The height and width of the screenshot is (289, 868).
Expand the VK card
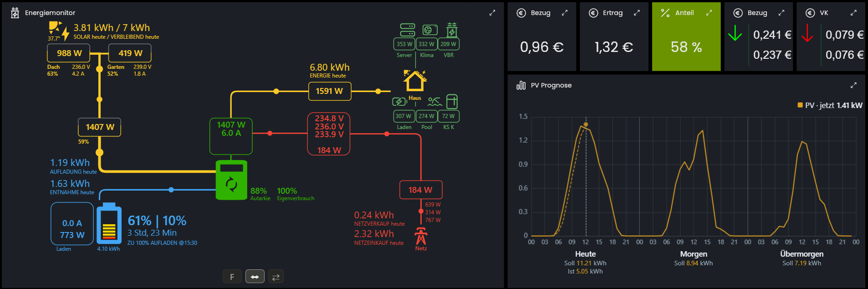click(853, 13)
